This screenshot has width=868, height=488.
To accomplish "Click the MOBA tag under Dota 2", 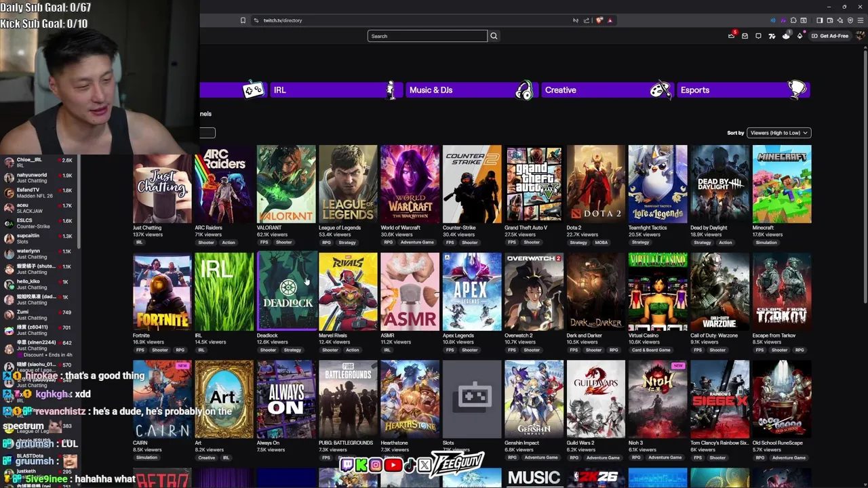I will 601,243.
